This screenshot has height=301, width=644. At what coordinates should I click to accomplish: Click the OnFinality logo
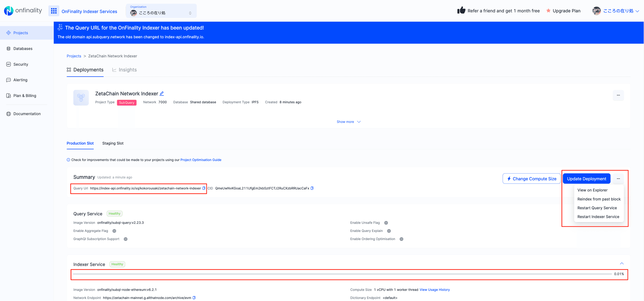pos(23,11)
